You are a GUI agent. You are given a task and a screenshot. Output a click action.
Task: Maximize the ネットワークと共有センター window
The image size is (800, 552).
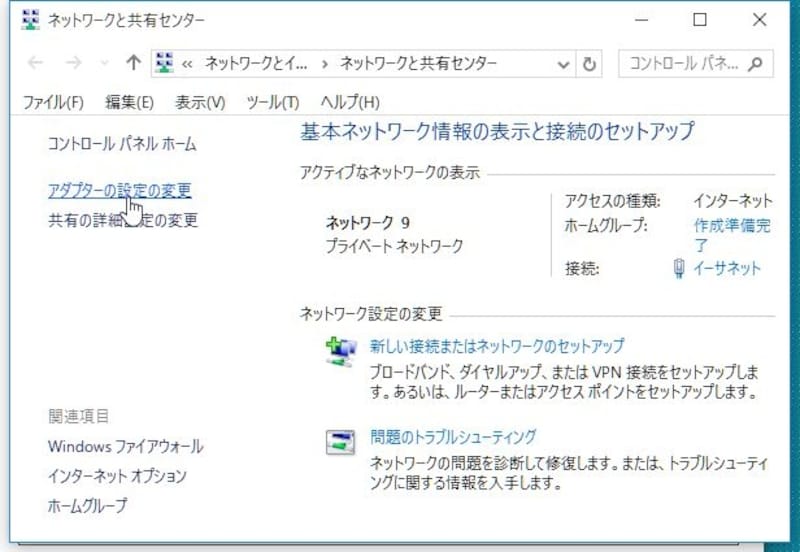tap(700, 20)
